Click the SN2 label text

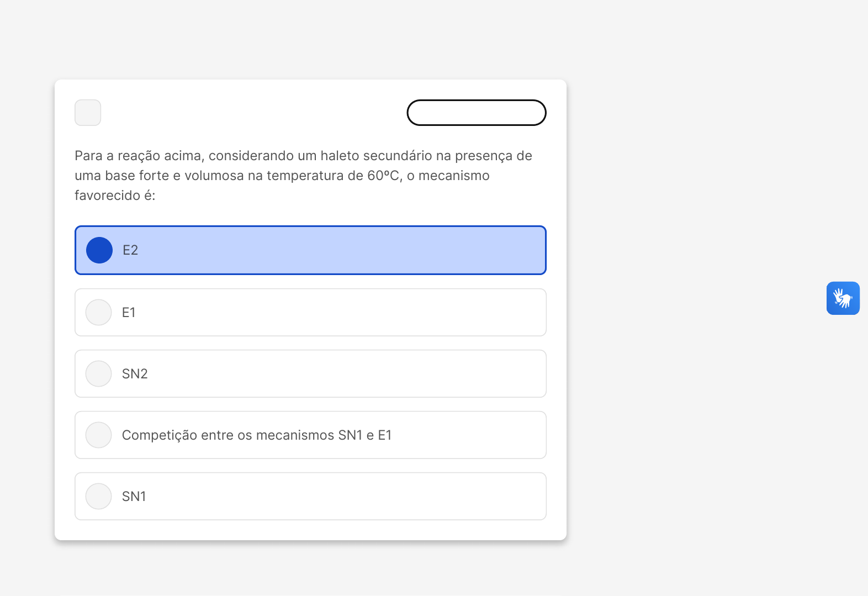coord(135,374)
